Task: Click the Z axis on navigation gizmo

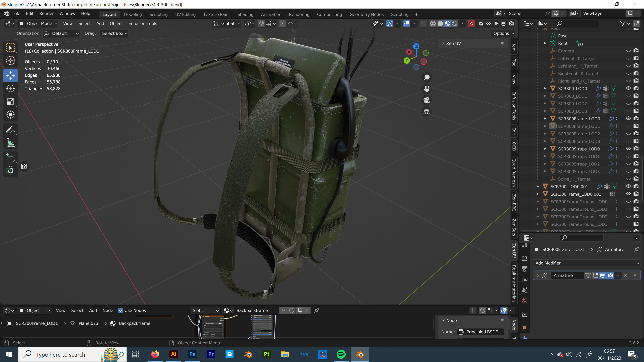Action: click(x=416, y=46)
